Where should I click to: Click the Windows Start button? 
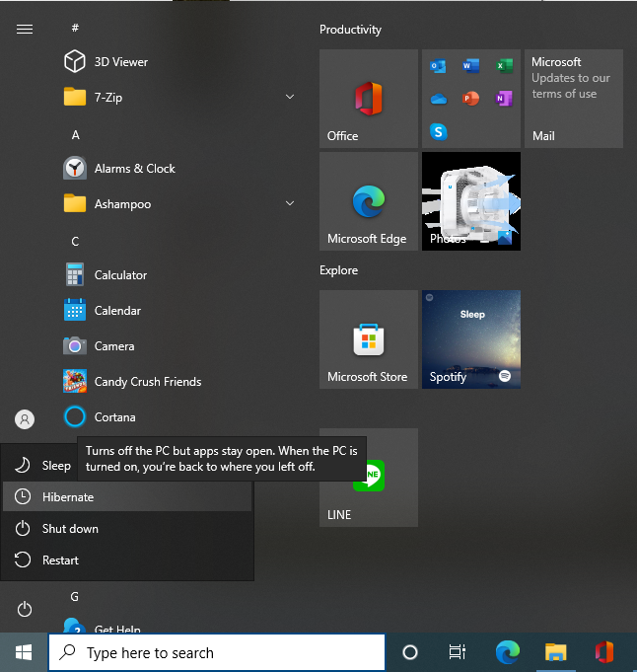(24, 652)
